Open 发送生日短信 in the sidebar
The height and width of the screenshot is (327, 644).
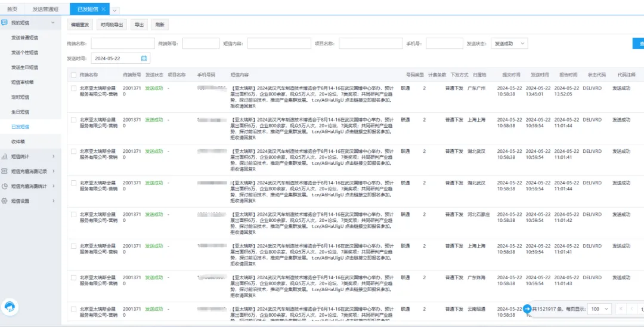pyautogui.click(x=24, y=67)
